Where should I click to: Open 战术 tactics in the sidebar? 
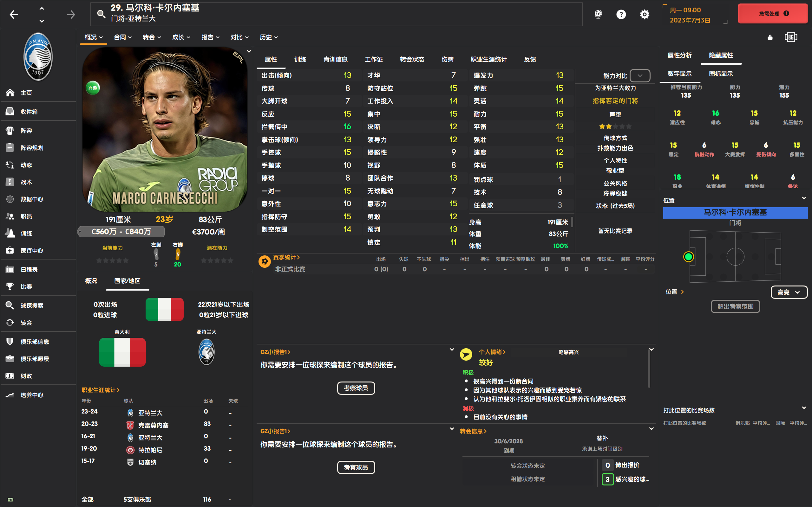(10, 182)
